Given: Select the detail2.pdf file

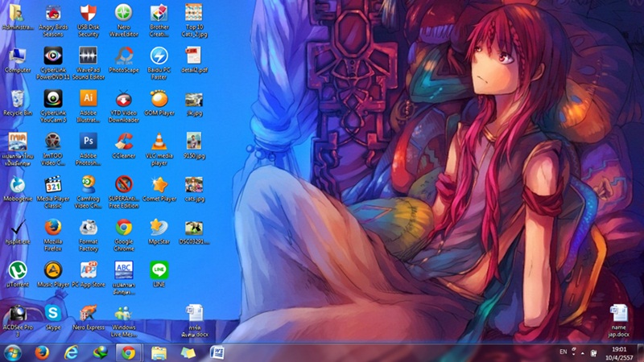Looking at the screenshot, I should (x=194, y=60).
